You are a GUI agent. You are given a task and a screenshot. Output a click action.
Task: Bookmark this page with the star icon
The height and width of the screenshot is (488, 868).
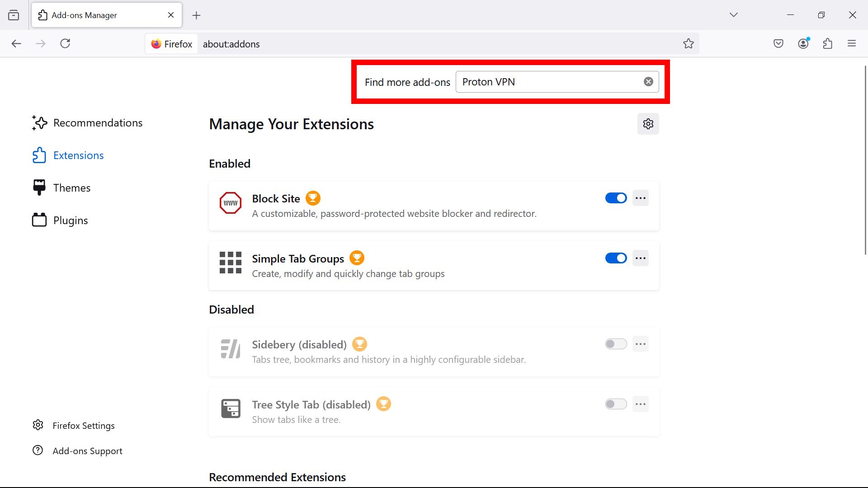coord(688,44)
